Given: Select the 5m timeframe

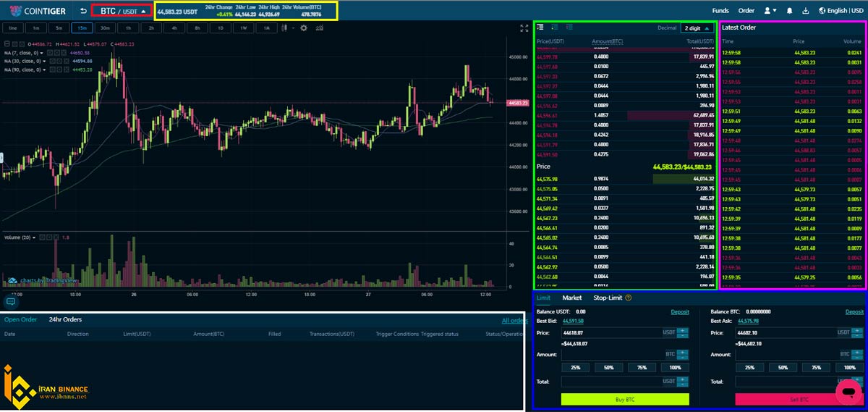Looking at the screenshot, I should (x=59, y=28).
